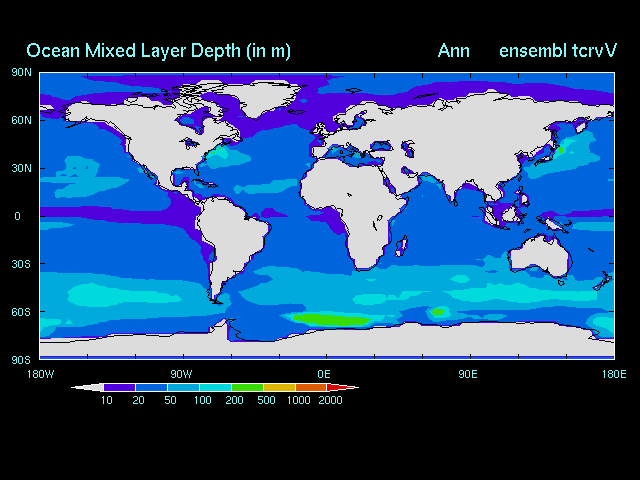This screenshot has width=640, height=480.
Task: Click the legend value '50'
Action: pyautogui.click(x=170, y=400)
